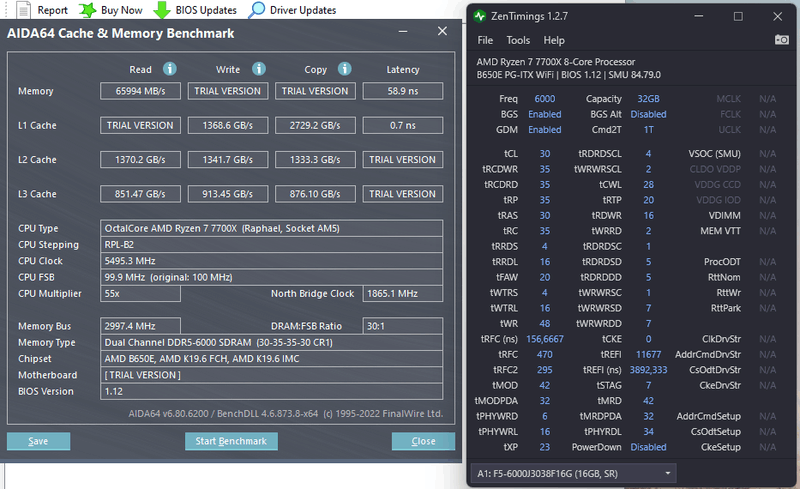Click the L1 Cache latency 0.7 ns field

tap(403, 125)
